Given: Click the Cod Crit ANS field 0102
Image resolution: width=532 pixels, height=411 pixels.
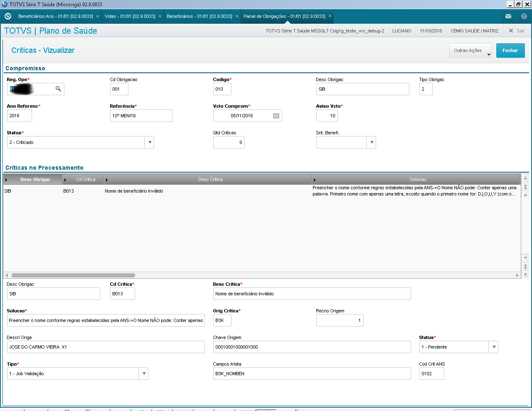Looking at the screenshot, I should point(432,374).
